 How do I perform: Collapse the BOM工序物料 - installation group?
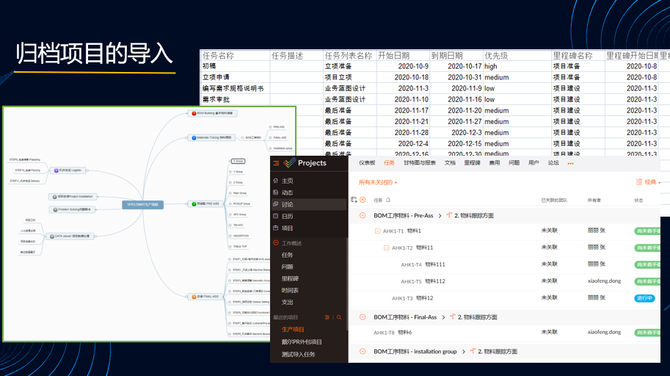point(362,351)
